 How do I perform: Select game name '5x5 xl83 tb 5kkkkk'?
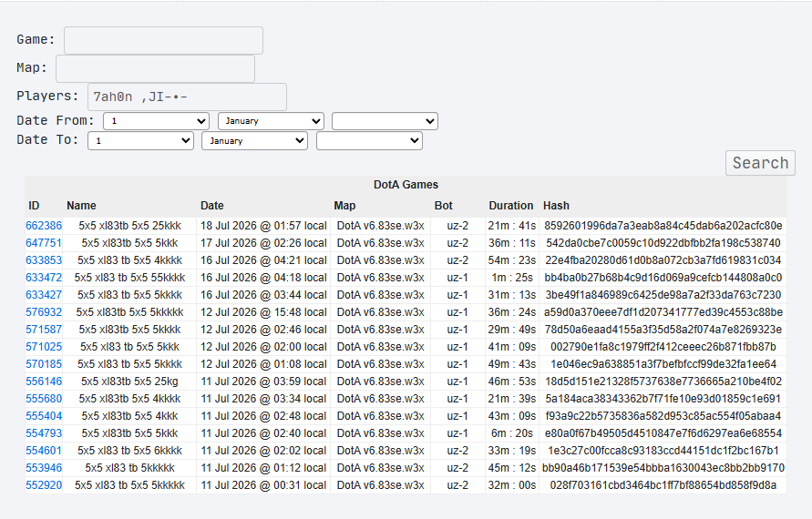tap(129, 468)
